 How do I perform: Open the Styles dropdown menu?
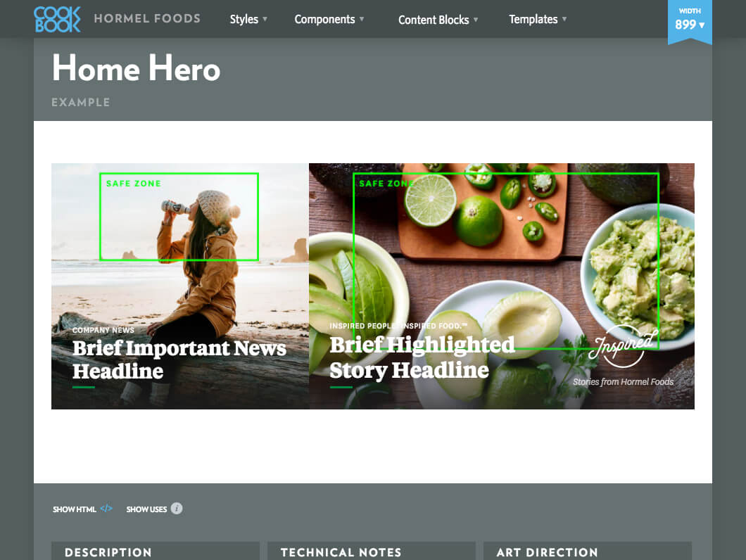click(x=248, y=19)
